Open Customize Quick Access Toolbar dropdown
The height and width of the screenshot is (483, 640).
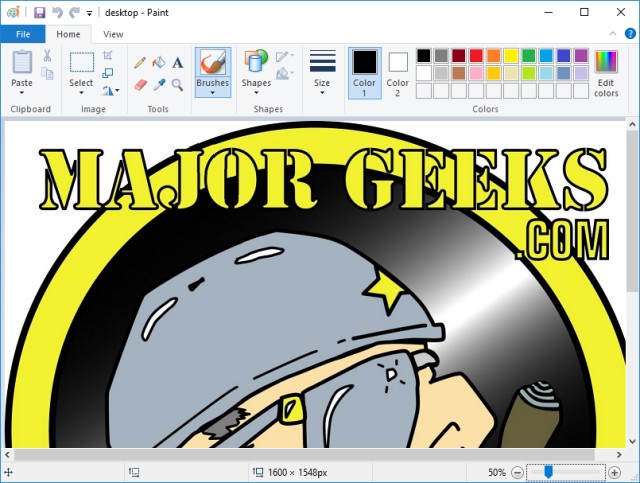click(x=89, y=13)
